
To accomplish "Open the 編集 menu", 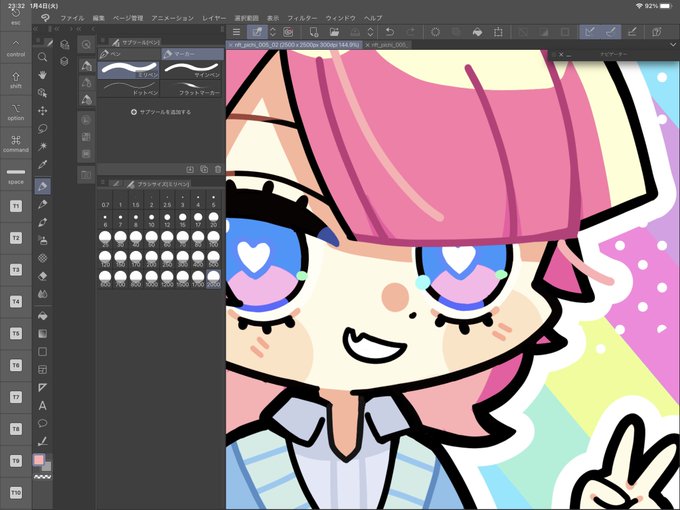I will tap(99, 18).
